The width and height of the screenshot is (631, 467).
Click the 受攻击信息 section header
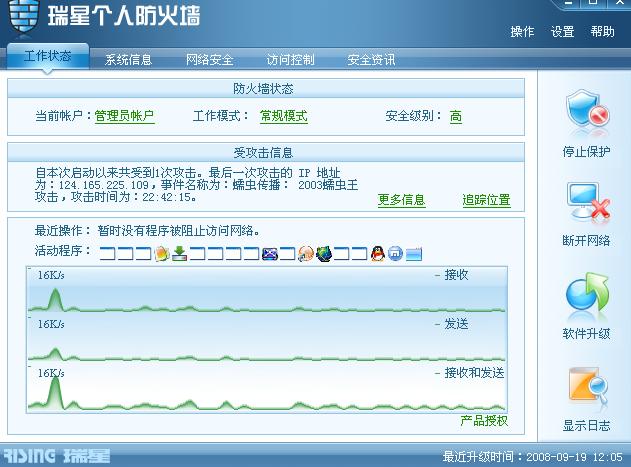coord(266,152)
